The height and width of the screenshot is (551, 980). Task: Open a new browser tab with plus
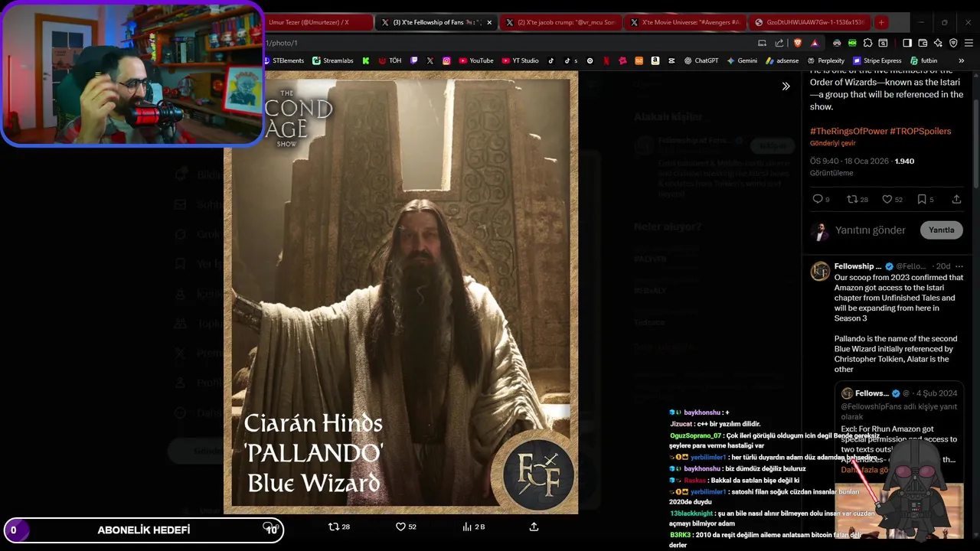click(x=881, y=22)
